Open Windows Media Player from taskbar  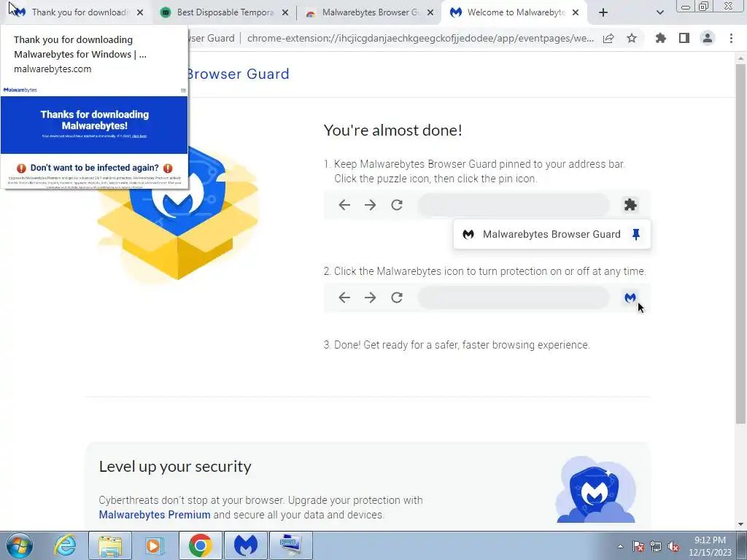154,545
